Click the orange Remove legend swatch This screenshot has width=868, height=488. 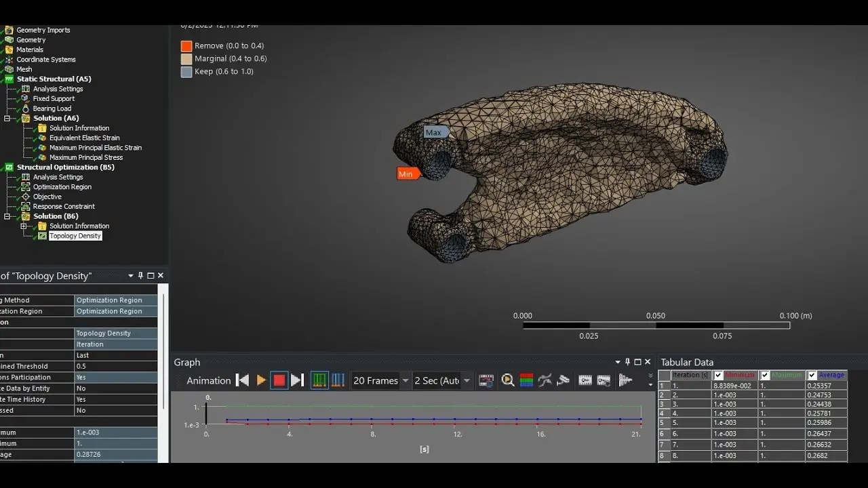[186, 46]
